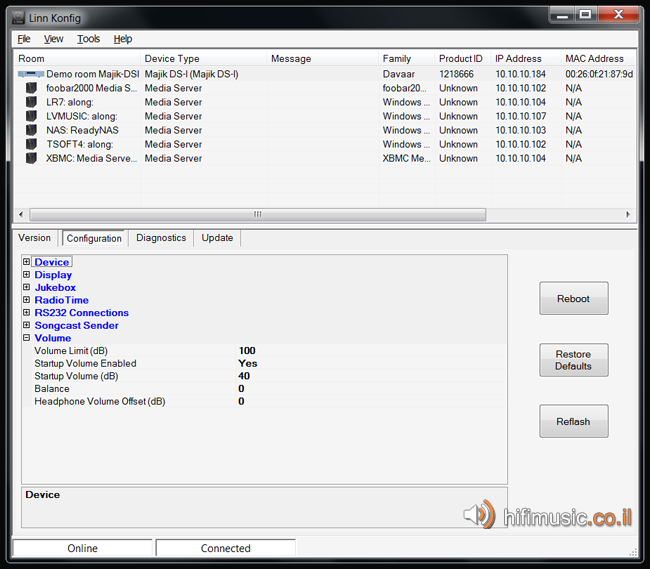
Task: Switch to the Diagnostics tab
Action: [161, 238]
